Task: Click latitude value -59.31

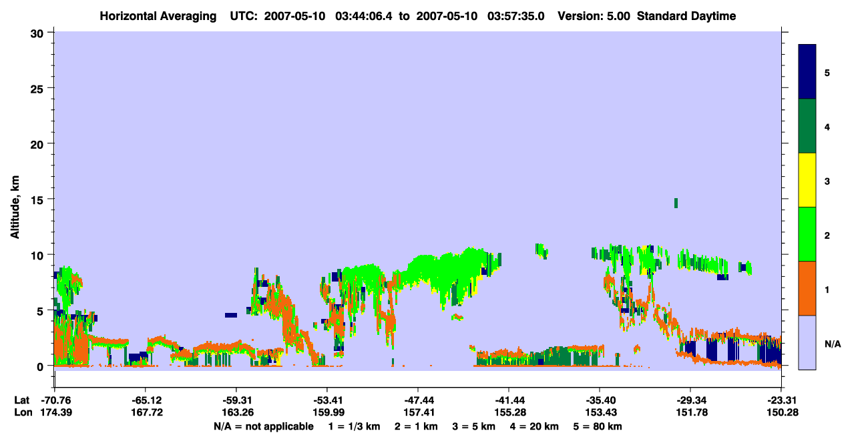Action: coord(236,400)
